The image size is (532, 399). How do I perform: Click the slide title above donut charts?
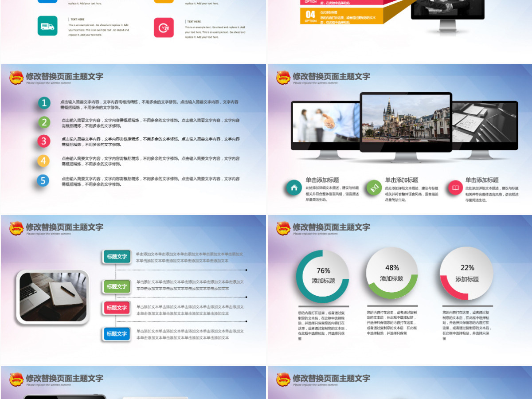[331, 227]
